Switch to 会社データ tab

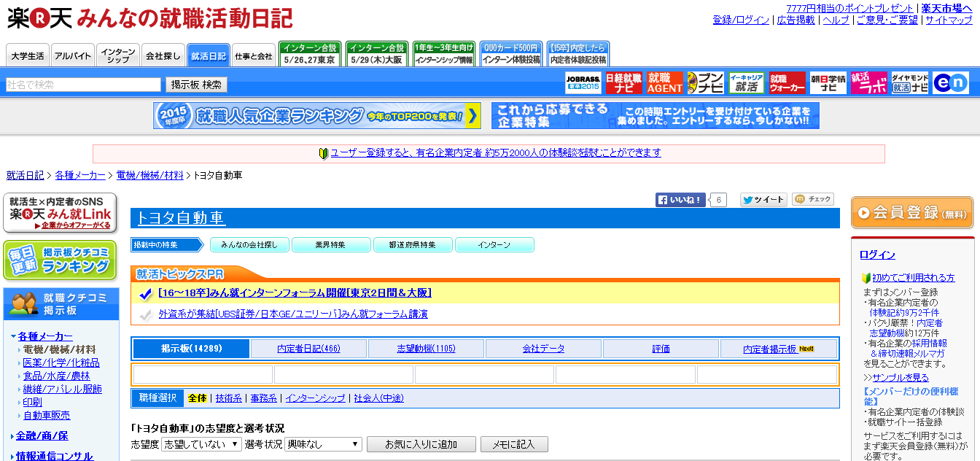(x=544, y=349)
